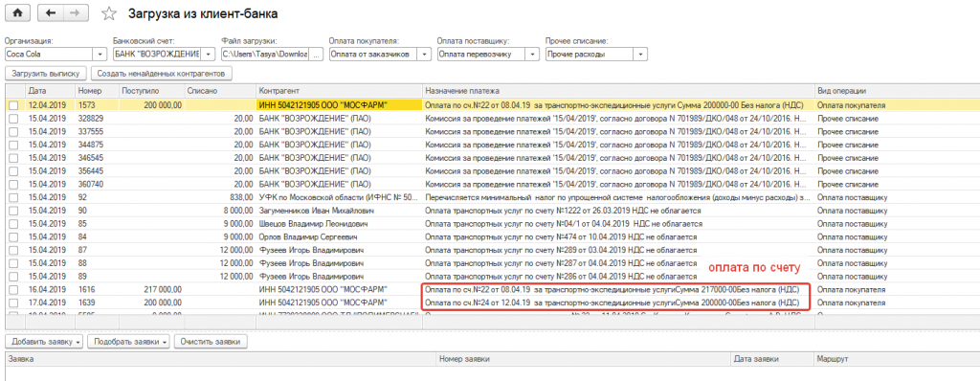The width and height of the screenshot is (980, 381).
Task: Open the Прочее списание dropdown arrow
Action: (641, 55)
